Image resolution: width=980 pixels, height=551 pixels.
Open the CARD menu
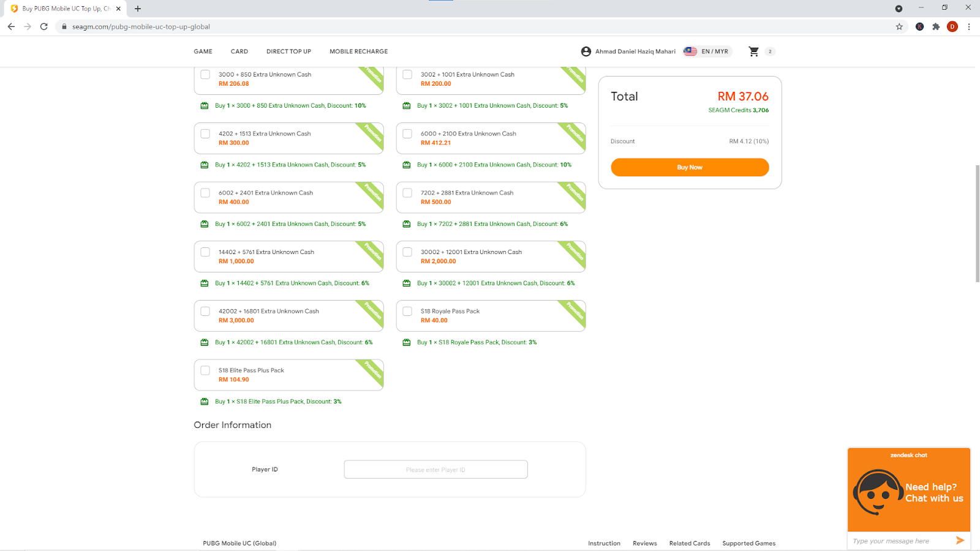pyautogui.click(x=239, y=51)
